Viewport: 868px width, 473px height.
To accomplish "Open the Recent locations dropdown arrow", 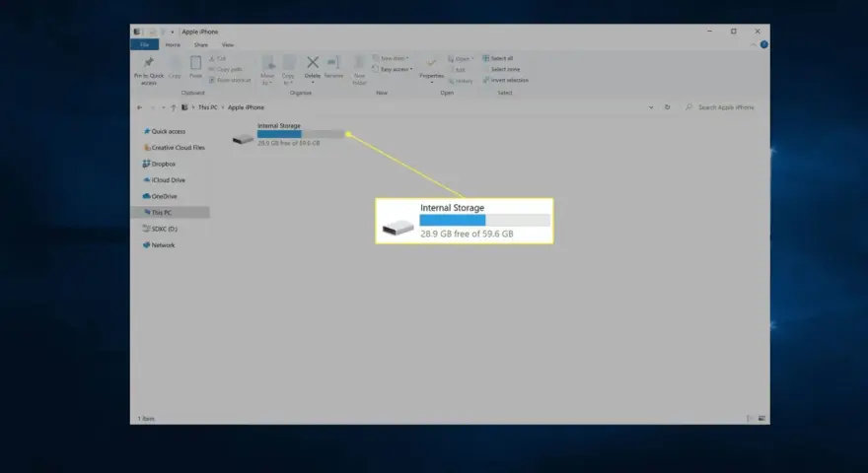I will click(164, 107).
